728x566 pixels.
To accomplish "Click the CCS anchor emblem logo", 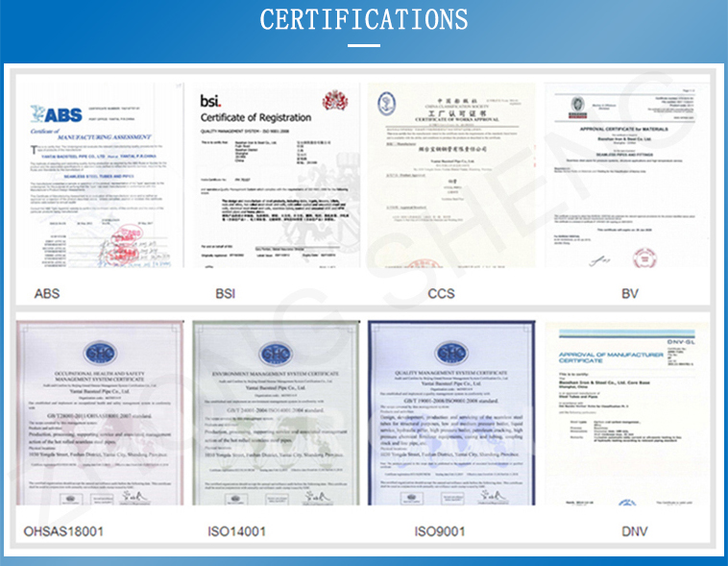I will tap(386, 103).
